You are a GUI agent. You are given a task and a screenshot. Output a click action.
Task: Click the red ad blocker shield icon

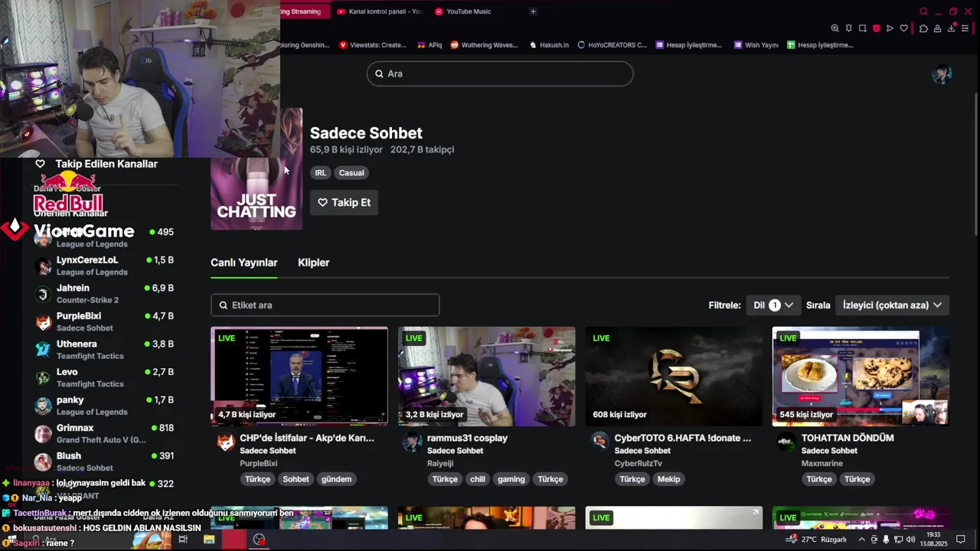point(876,28)
